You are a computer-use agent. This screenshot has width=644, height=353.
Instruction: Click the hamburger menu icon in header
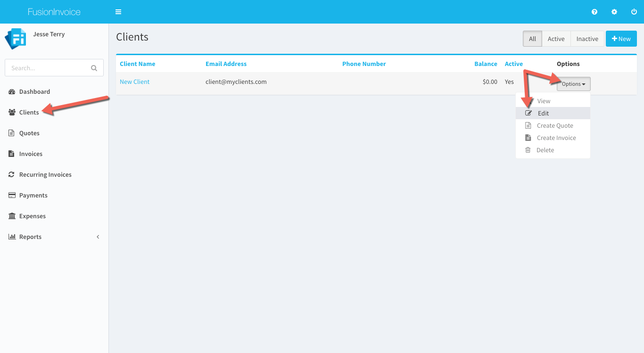pyautogui.click(x=118, y=12)
